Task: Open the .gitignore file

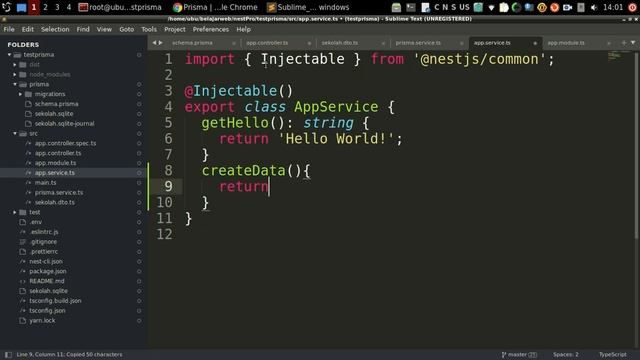Action: pyautogui.click(x=43, y=242)
